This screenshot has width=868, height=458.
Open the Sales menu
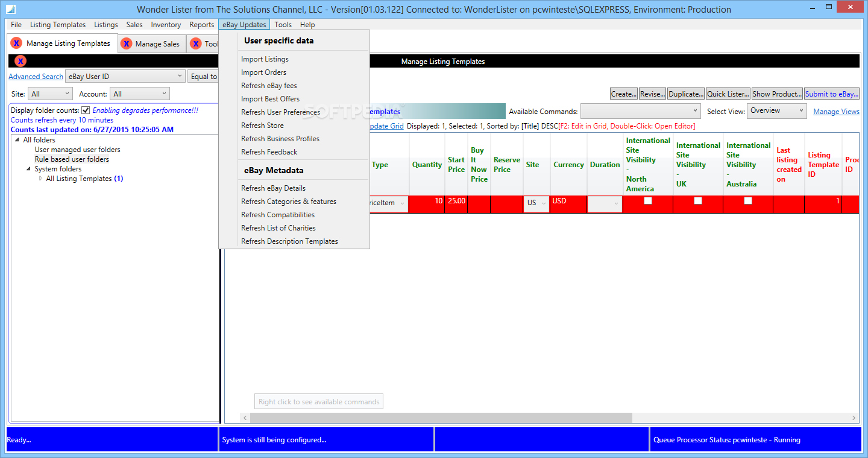134,25
